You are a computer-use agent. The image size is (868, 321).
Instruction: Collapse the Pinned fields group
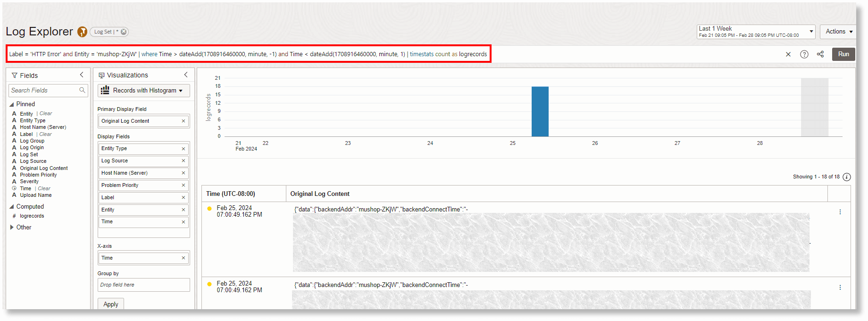[x=12, y=104]
